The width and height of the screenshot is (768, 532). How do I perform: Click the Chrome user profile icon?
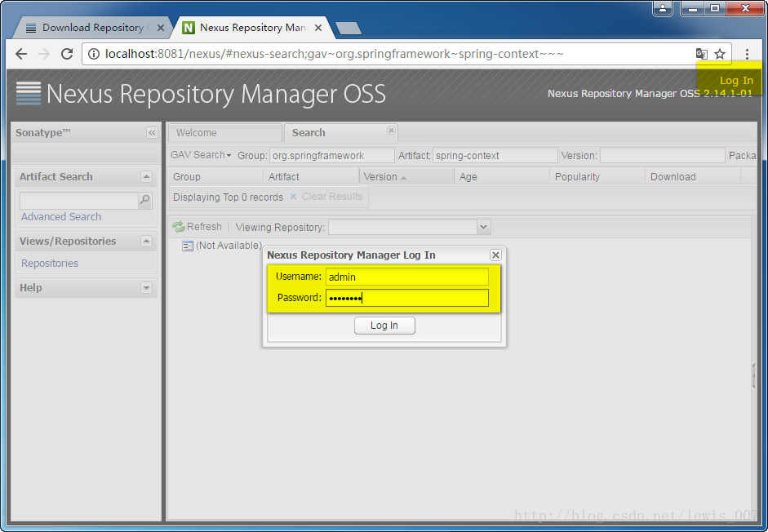pyautogui.click(x=663, y=8)
